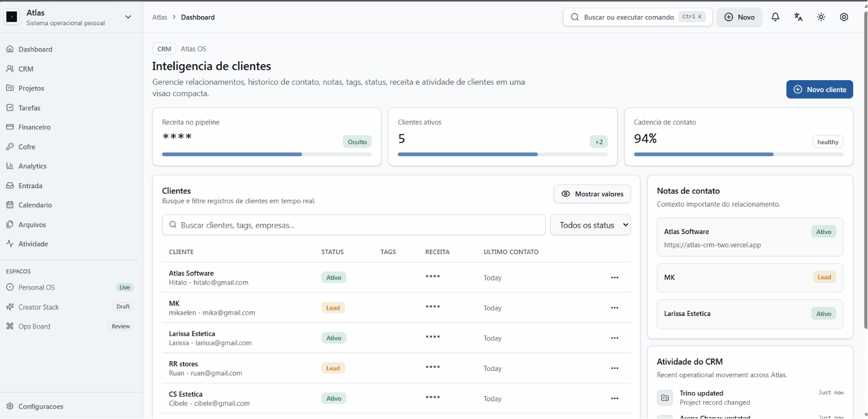Focus the Buscar ou executar comando field
Viewport: 868px width, 419px height.
[x=637, y=17]
